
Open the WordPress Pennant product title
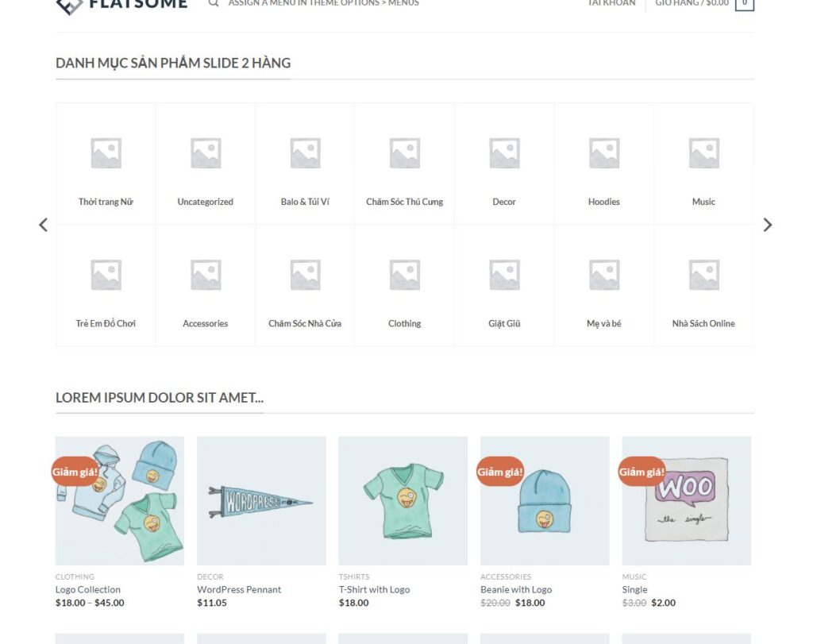point(239,589)
